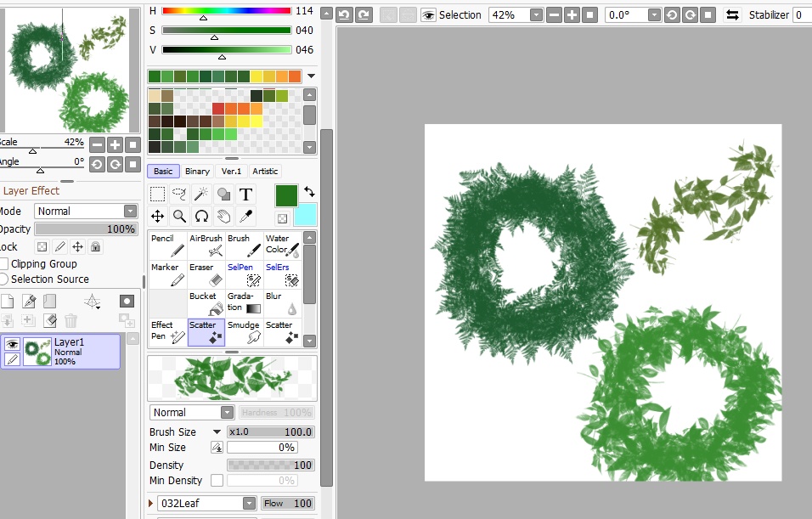The image size is (812, 519).
Task: Pick the Eyedropper tool
Action: [245, 216]
